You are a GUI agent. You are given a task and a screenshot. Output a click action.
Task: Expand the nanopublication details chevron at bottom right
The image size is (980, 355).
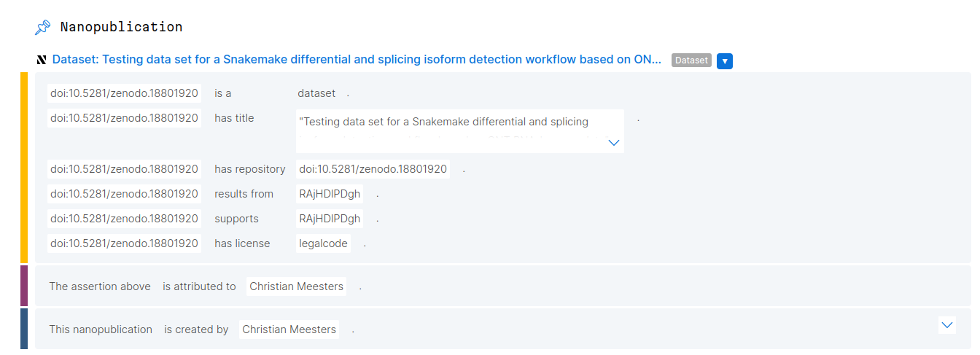(946, 325)
